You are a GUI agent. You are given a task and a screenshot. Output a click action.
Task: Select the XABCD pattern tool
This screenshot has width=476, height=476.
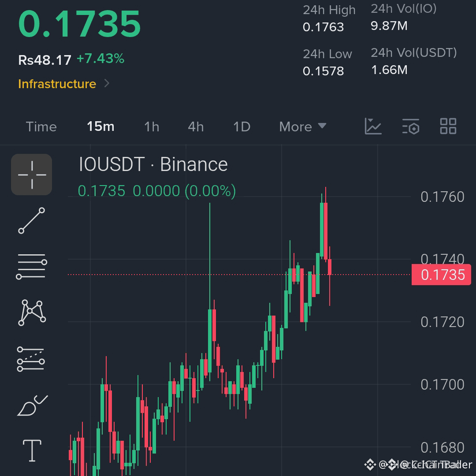32,312
